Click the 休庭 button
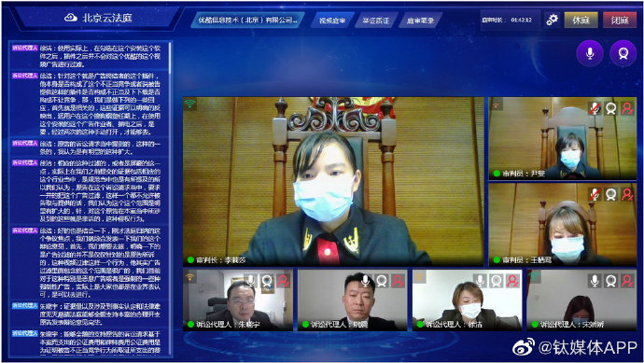The image size is (644, 363). [x=581, y=20]
